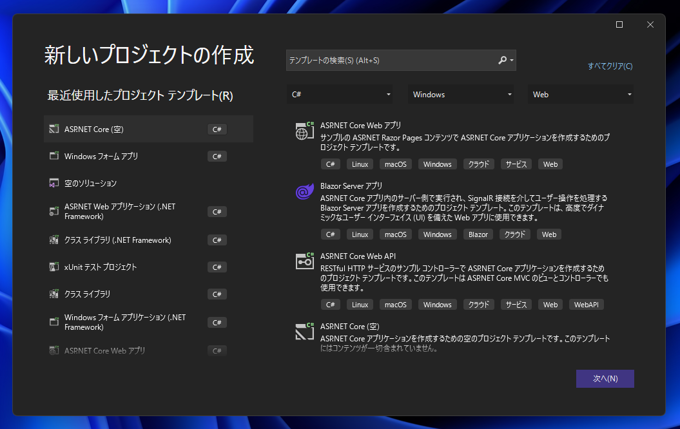This screenshot has width=680, height=429.
Task: Click the Web tag under ASP.NET Core Web アプリ
Action: pos(550,164)
